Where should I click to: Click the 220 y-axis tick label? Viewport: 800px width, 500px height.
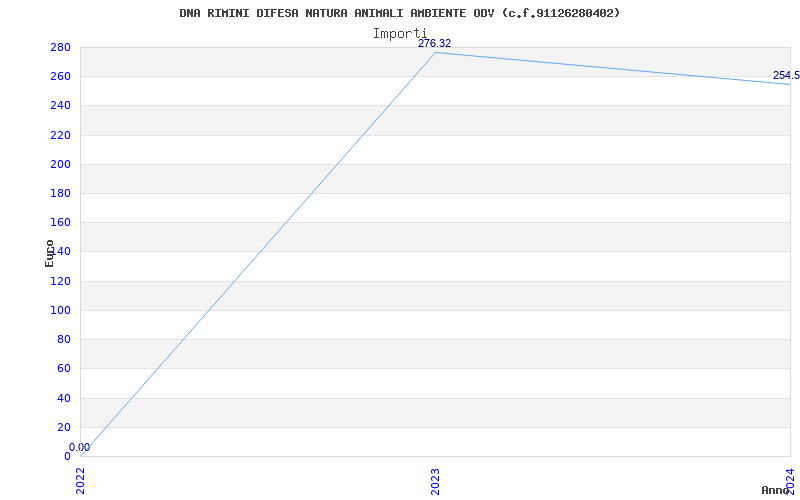click(x=60, y=135)
